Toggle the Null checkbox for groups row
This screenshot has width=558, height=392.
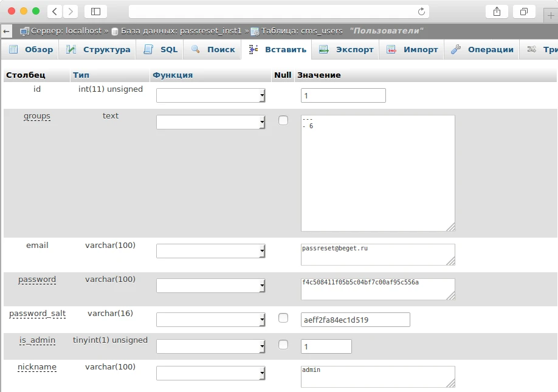(283, 120)
